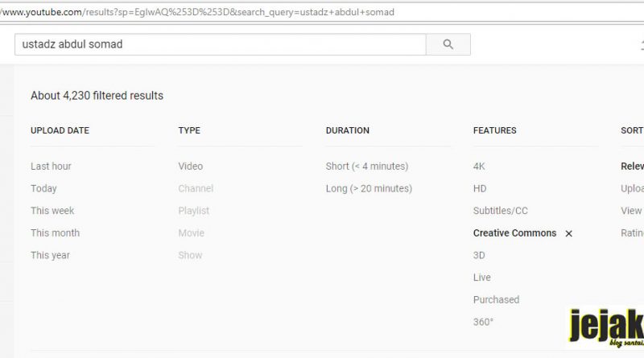The width and height of the screenshot is (644, 358).
Task: Enable the HD feature filter
Action: [x=480, y=188]
